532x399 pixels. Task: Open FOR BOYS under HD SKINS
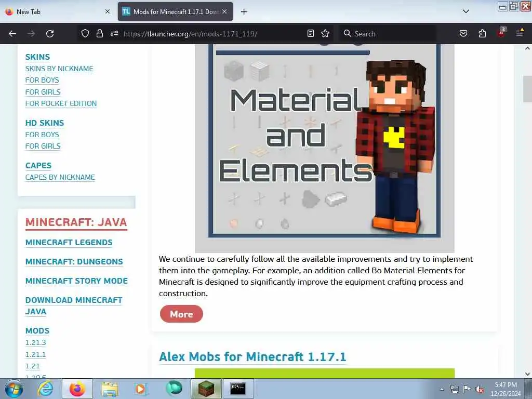point(42,135)
